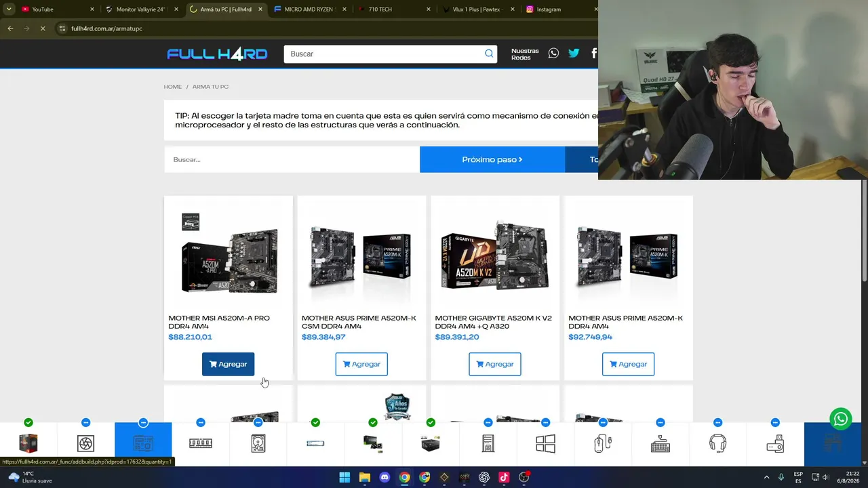Open the weather widget showing 14°C
This screenshot has height=488, width=868.
coord(30,477)
